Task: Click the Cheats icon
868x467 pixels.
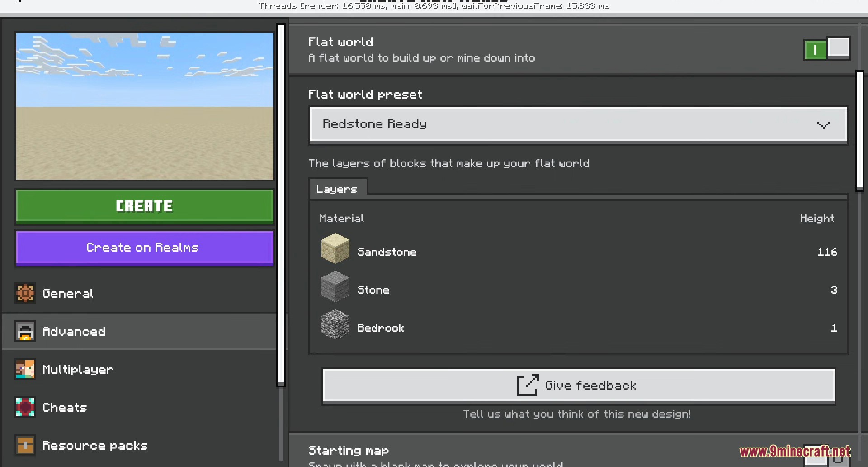Action: 25,407
